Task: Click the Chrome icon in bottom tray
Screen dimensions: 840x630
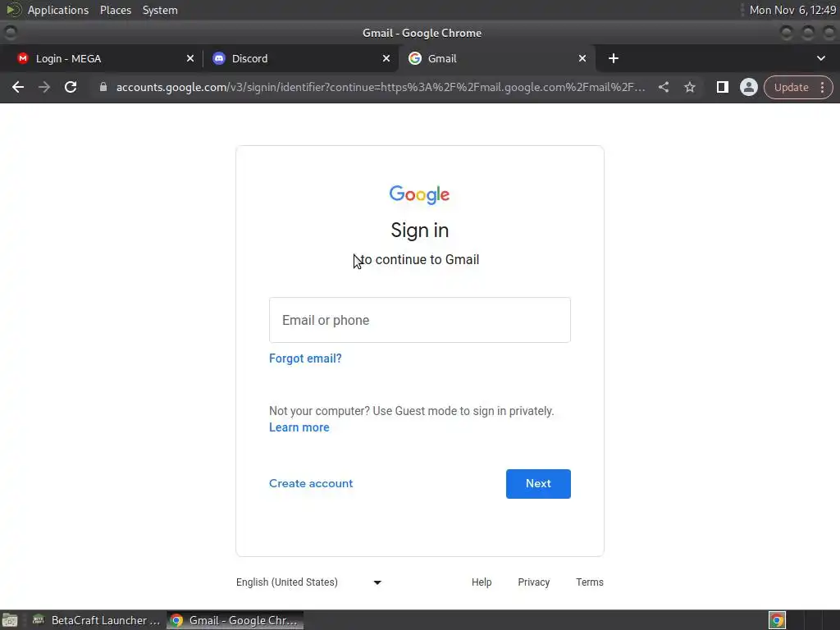Action: coord(778,620)
